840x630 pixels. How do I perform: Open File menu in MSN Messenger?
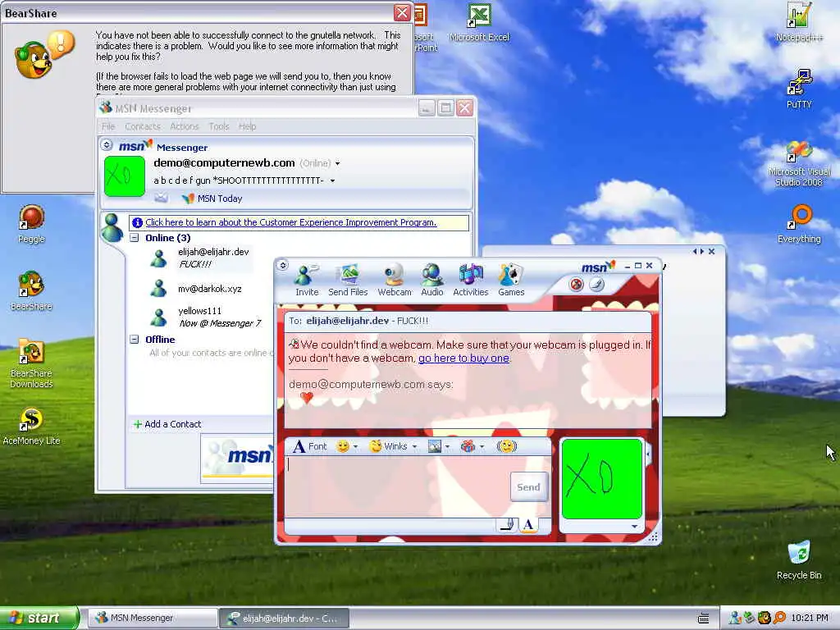coord(108,126)
